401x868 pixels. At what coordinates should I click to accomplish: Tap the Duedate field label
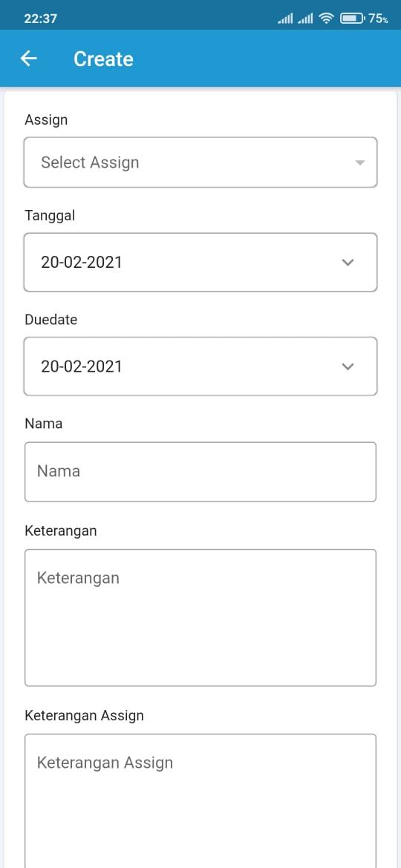point(51,320)
